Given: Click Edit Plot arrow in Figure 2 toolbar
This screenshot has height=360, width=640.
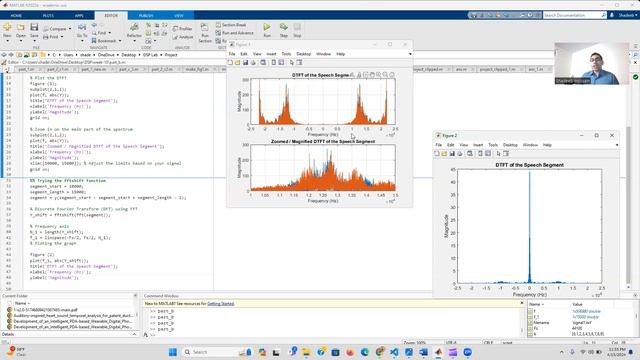Looking at the screenshot, I should pos(498,153).
